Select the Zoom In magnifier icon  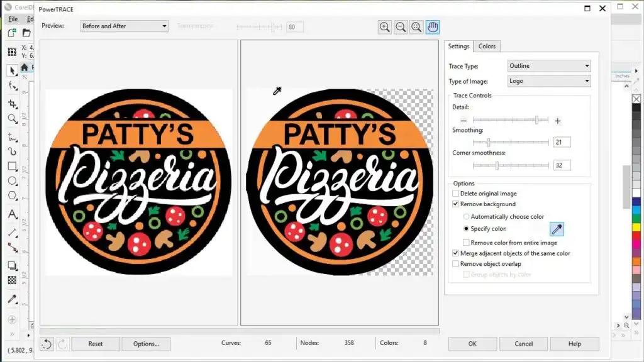tap(384, 26)
